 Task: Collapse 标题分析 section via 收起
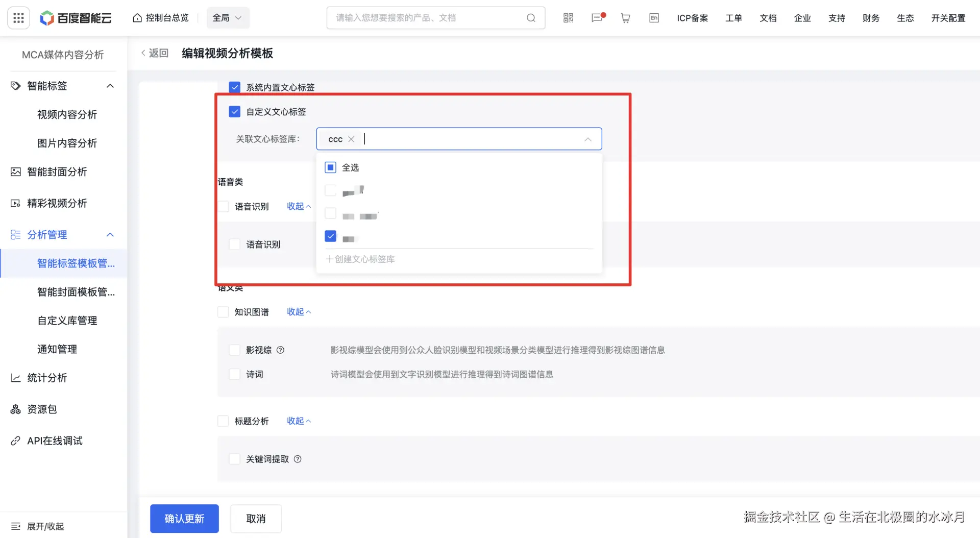coord(299,421)
